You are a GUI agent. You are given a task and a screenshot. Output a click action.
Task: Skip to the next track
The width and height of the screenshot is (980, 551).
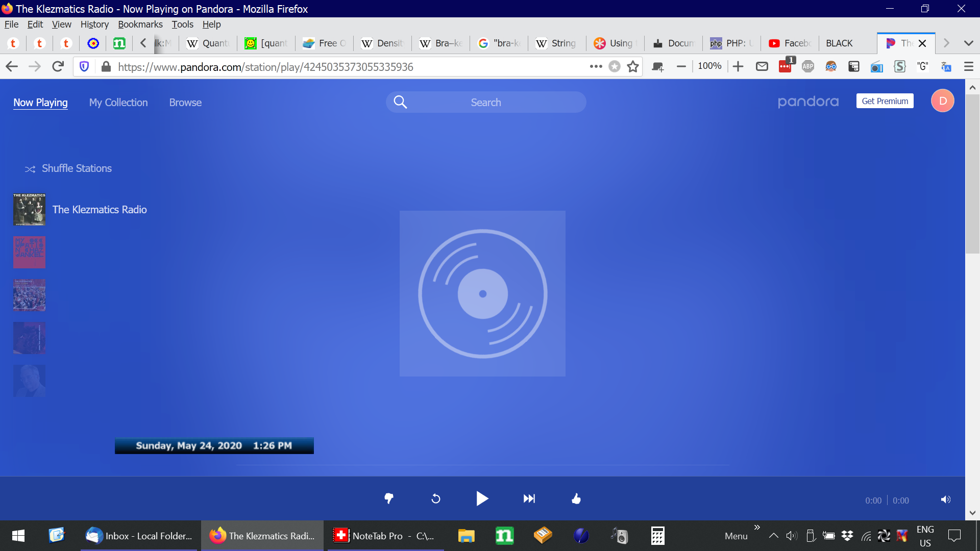coord(529,498)
